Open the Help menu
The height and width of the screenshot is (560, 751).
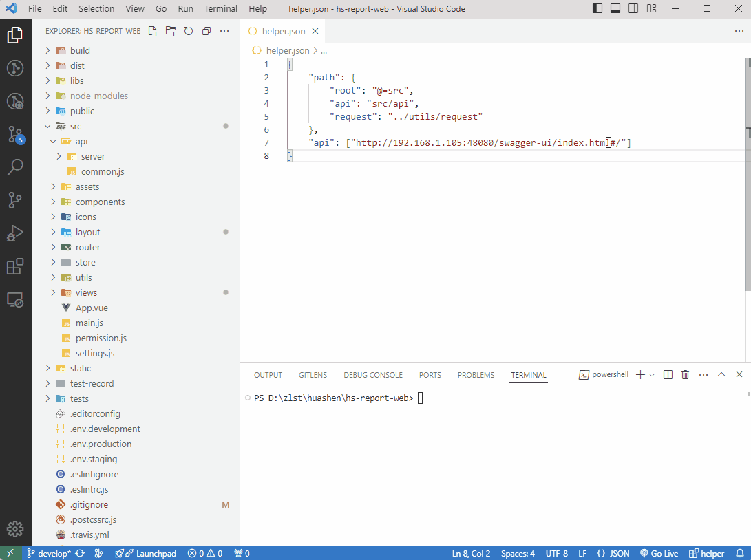tap(257, 9)
